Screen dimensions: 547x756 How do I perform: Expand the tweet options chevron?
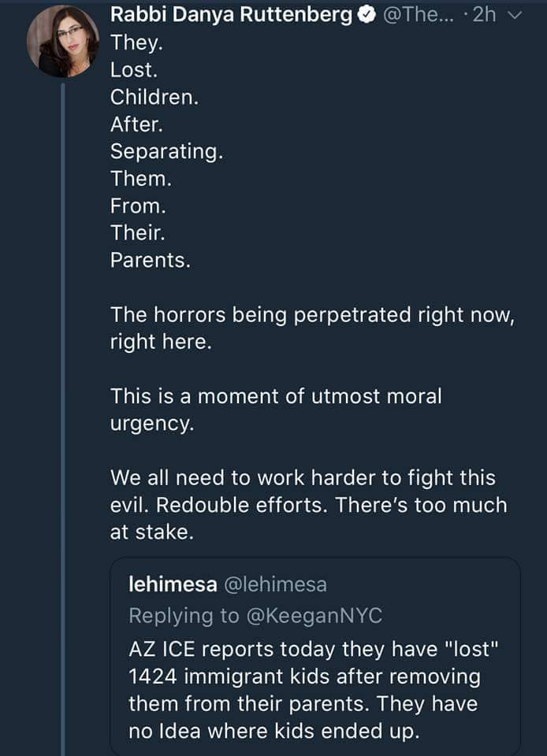pos(516,15)
